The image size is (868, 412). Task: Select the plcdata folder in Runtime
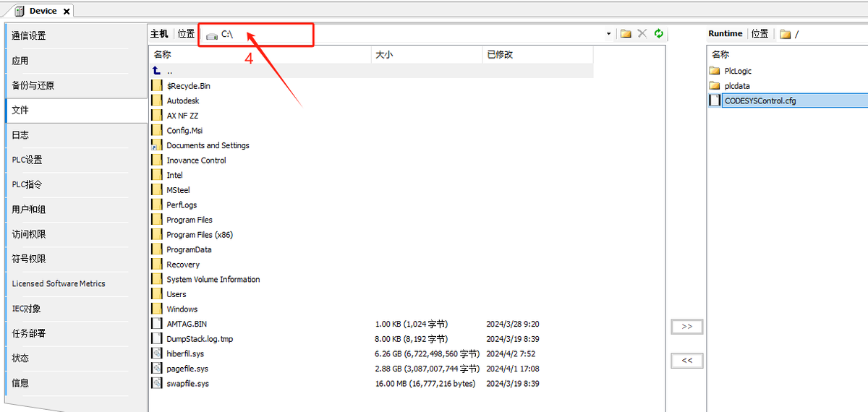coord(737,86)
